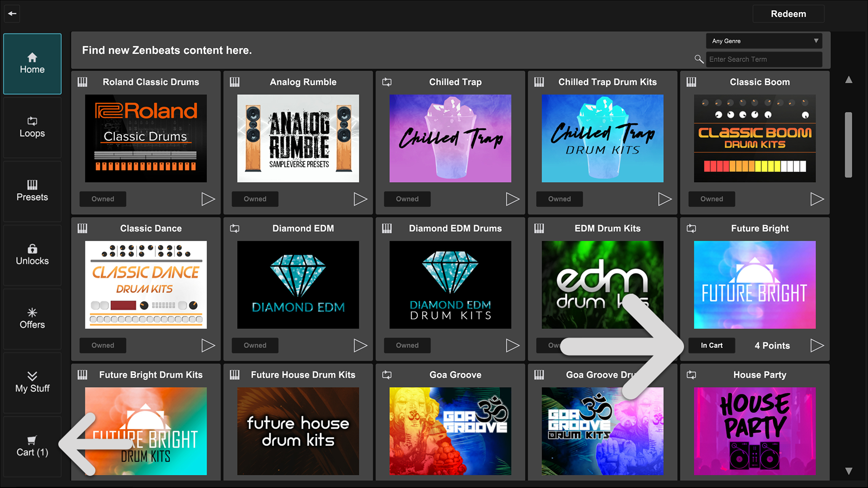Play the Future Bright preview
Viewport: 868px width, 488px height.
tap(817, 345)
